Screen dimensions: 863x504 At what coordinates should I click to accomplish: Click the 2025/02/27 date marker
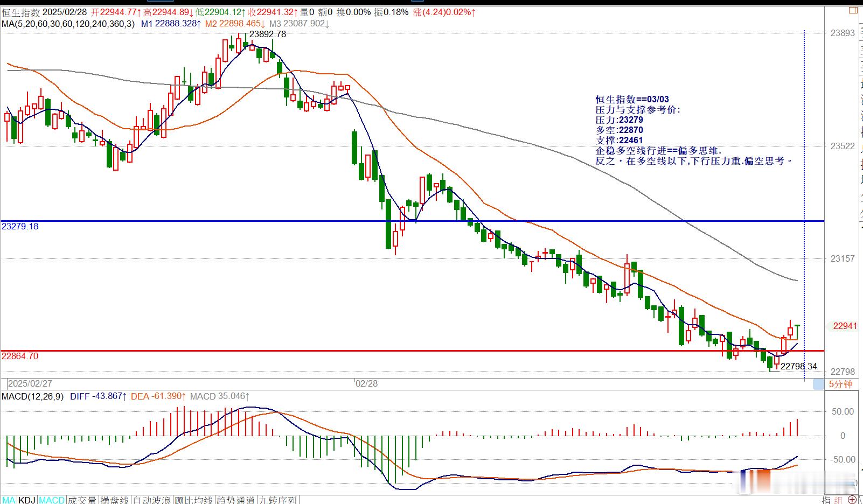(x=30, y=383)
